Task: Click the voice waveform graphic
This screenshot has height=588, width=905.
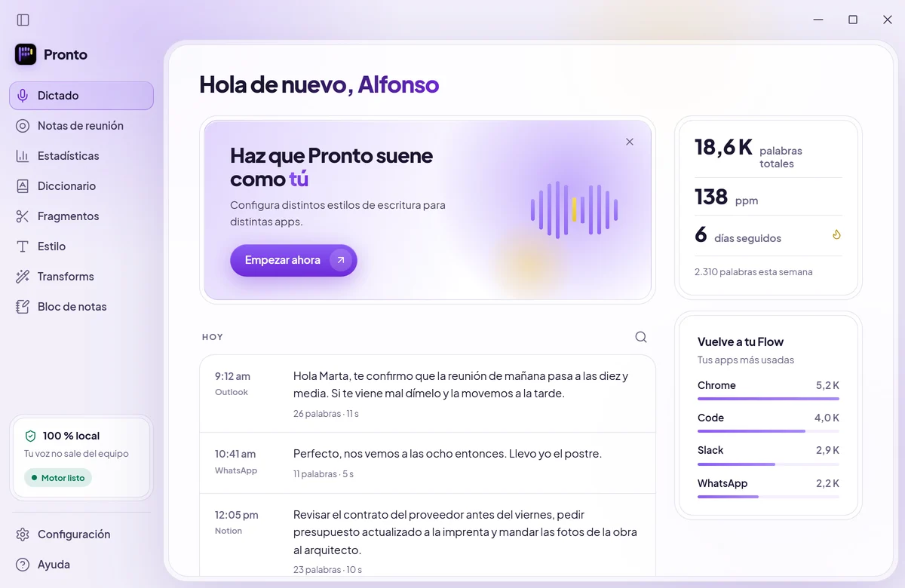Action: tap(574, 210)
